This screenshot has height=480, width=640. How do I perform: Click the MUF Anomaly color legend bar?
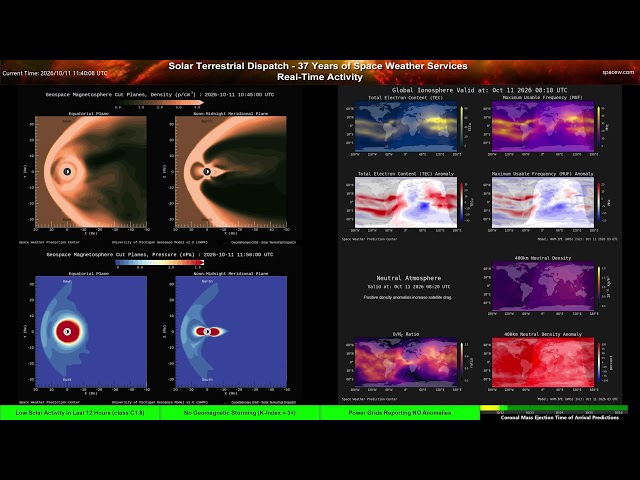(599, 202)
